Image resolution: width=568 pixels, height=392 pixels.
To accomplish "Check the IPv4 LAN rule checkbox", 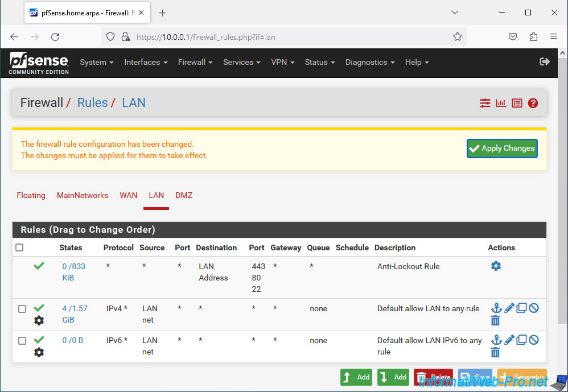I will pos(22,309).
